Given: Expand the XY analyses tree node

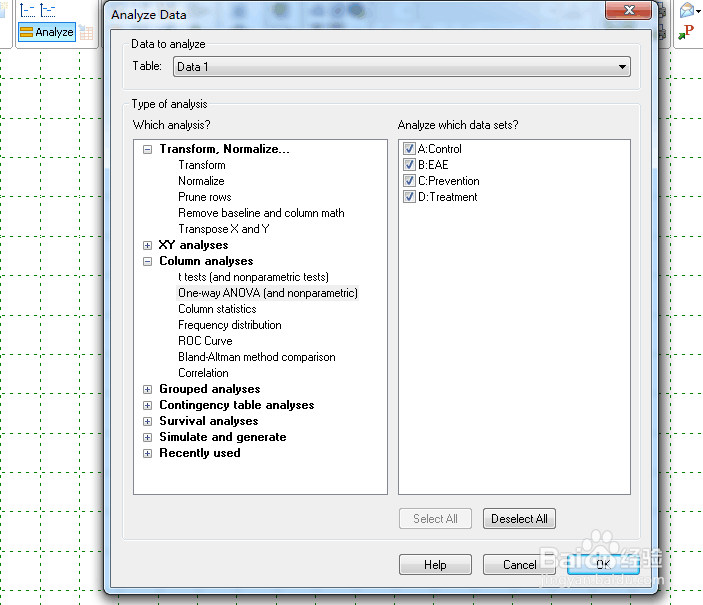Looking at the screenshot, I should click(x=148, y=245).
